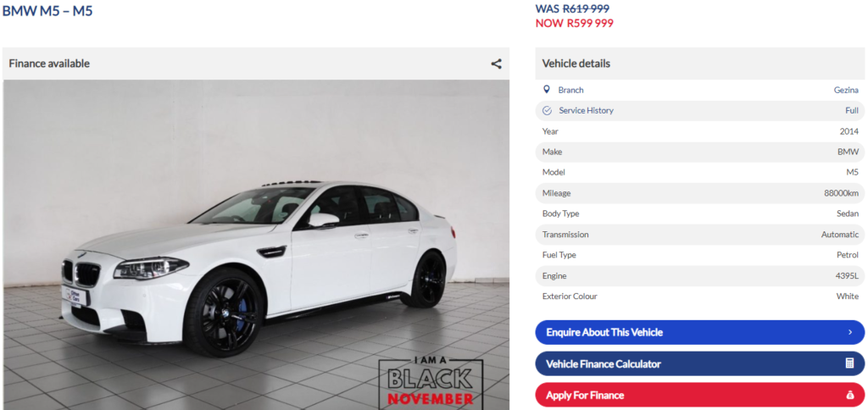868x410 pixels.
Task: Click the chevron arrow on the Enquire button
Action: tap(849, 333)
